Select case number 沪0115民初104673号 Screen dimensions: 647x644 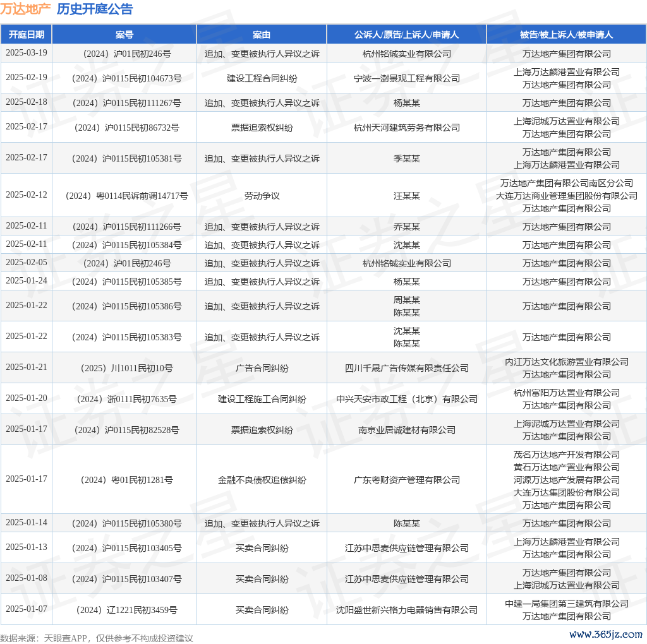coord(126,78)
